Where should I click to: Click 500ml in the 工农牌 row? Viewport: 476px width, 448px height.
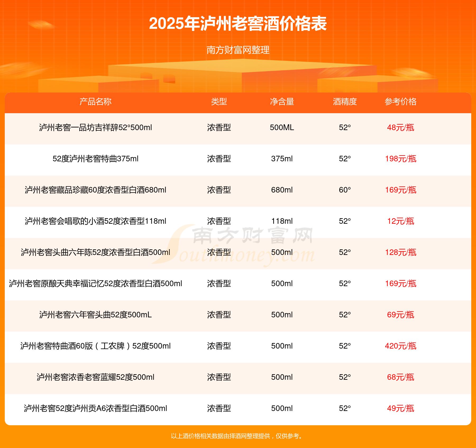282,346
